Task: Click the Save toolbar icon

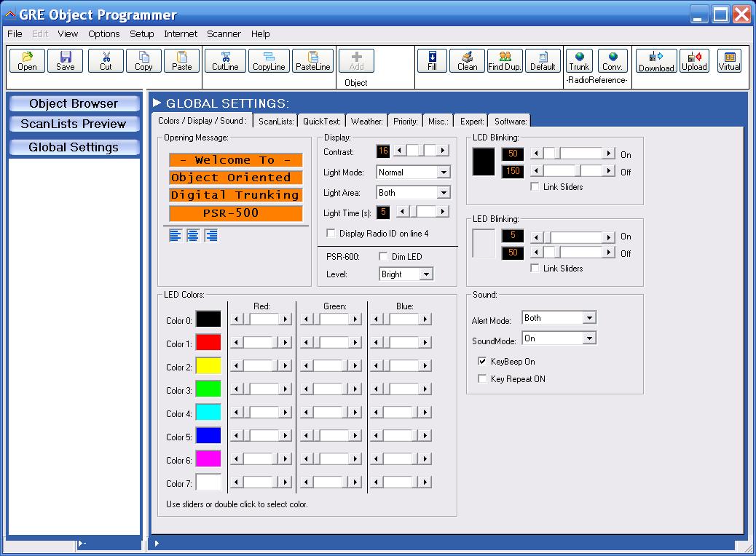Action: 65,61
